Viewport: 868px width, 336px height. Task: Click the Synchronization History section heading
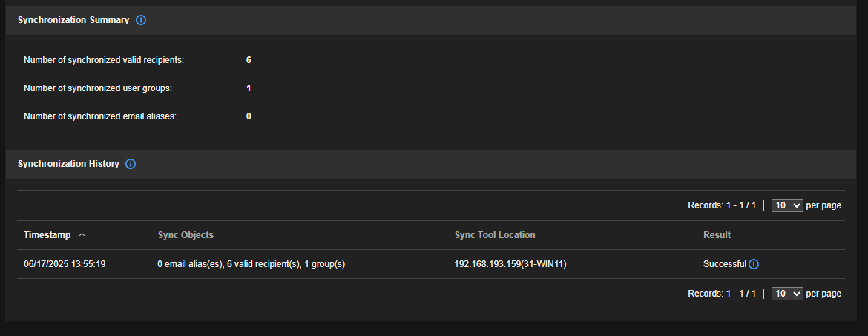[68, 164]
